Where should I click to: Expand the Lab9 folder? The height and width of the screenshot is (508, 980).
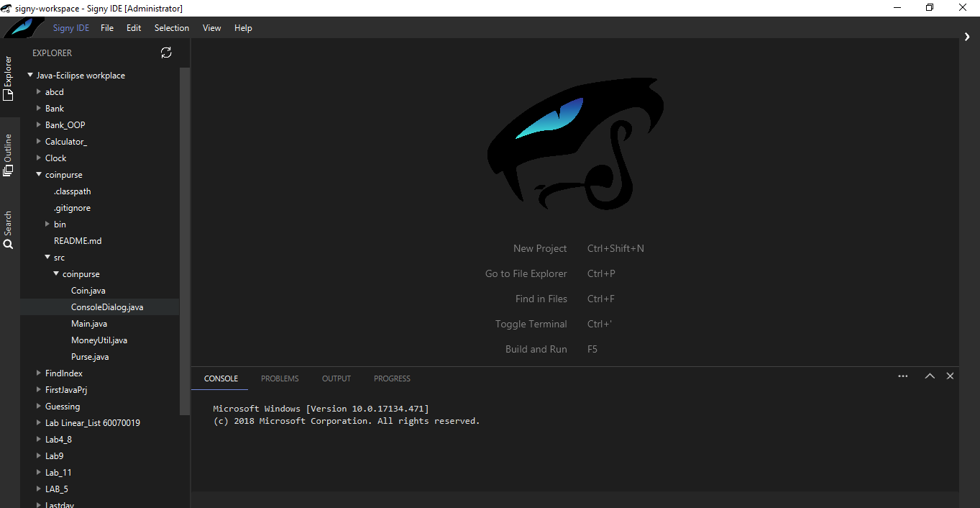pyautogui.click(x=39, y=455)
